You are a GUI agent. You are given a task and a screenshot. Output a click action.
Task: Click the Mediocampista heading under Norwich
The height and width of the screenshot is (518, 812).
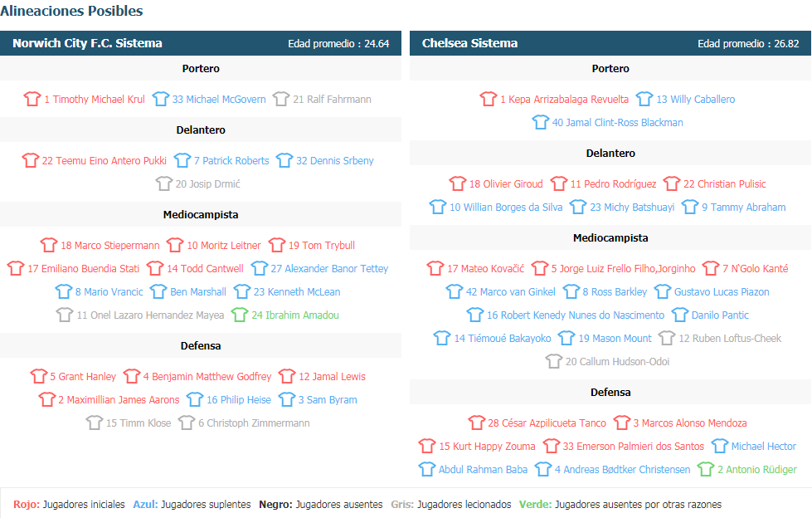tap(201, 215)
